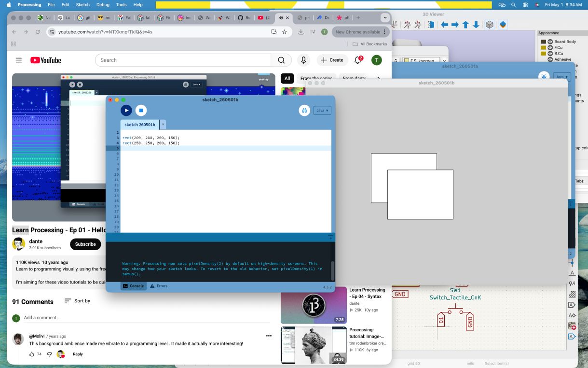This screenshot has height=368, width=588.
Task: Open the Java mode dropdown in sketch_260501b
Action: (322, 111)
